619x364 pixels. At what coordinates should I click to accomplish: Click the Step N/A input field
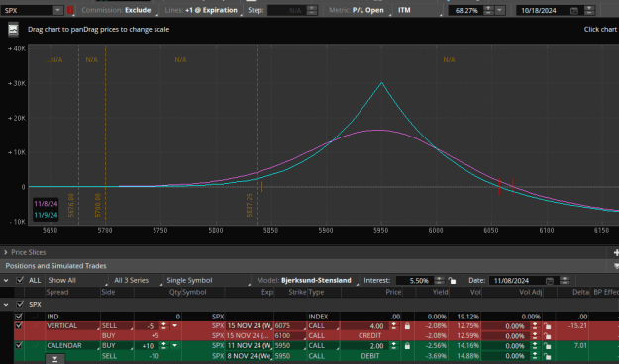(x=286, y=11)
